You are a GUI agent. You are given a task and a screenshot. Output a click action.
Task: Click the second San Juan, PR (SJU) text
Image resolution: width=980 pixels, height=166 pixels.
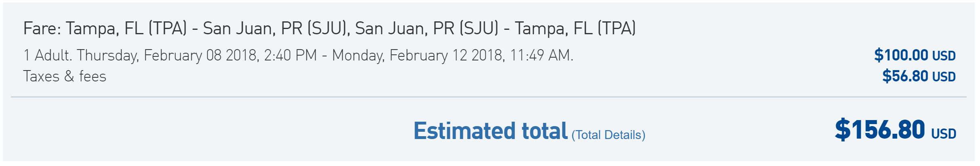pos(427,29)
